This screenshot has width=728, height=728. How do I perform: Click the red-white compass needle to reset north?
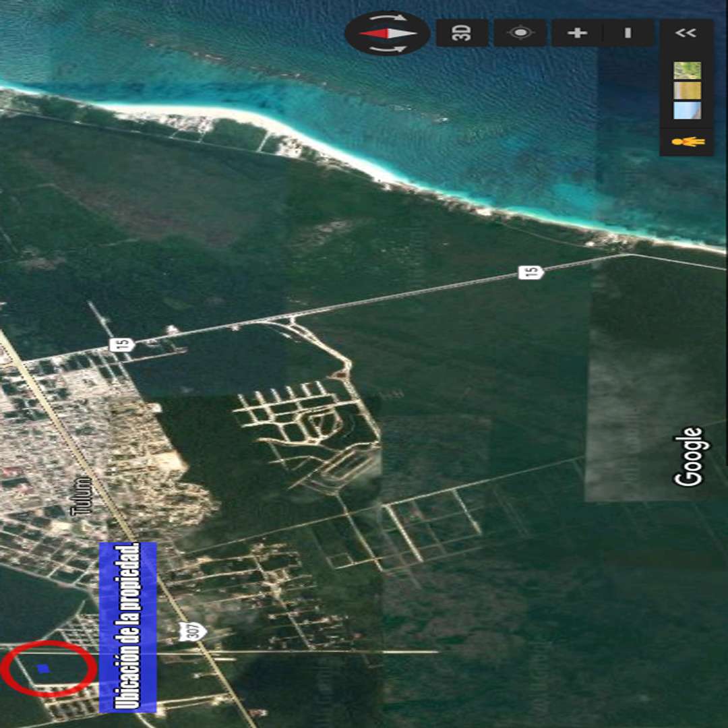pos(388,32)
